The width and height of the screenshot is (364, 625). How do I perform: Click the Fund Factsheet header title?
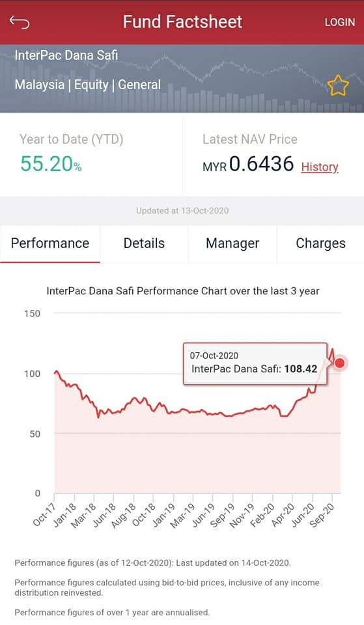point(182,22)
